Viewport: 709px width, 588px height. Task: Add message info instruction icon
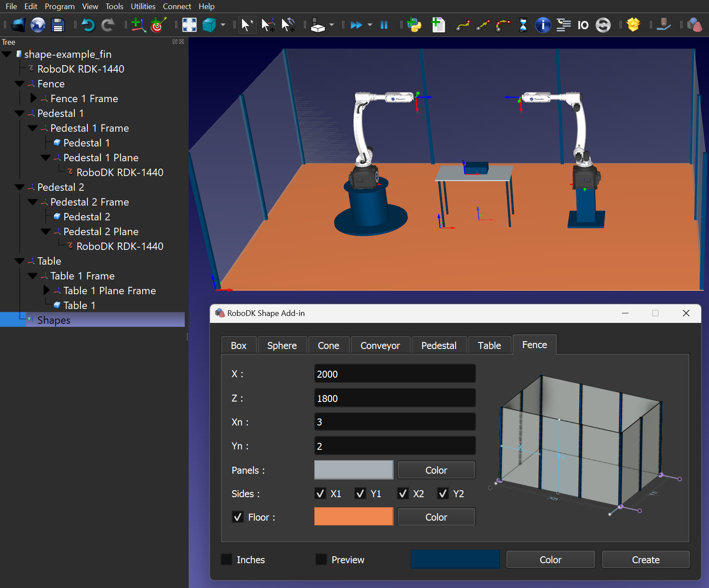click(x=543, y=25)
